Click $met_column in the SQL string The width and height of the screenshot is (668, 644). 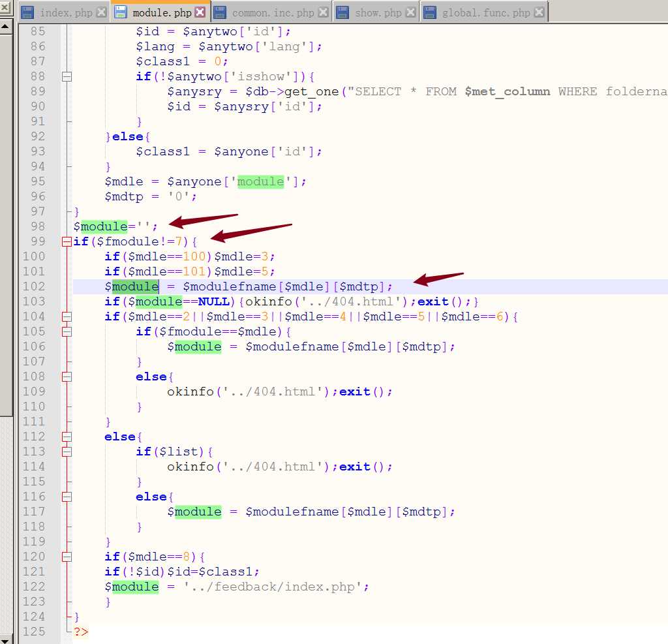(x=507, y=91)
